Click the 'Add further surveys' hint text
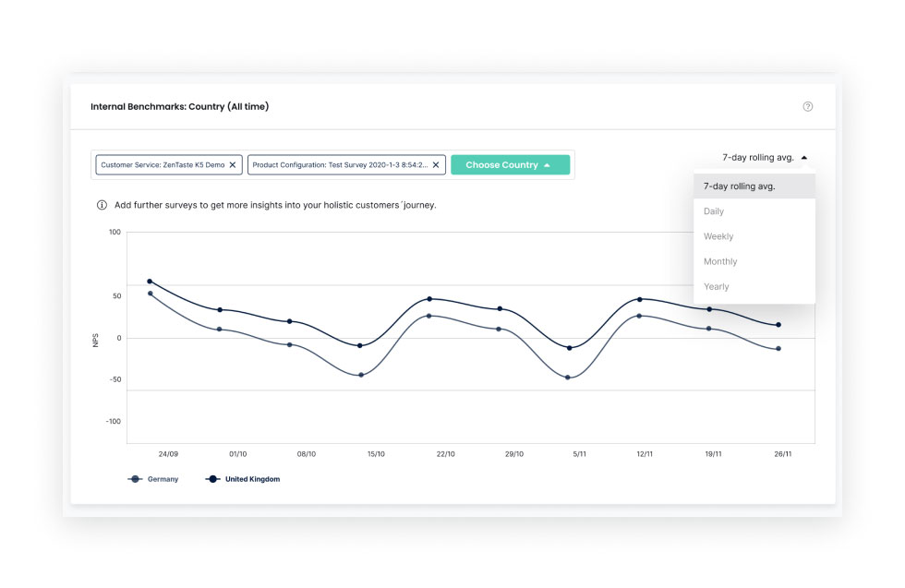Viewport: 905px width, 588px height. [x=275, y=205]
